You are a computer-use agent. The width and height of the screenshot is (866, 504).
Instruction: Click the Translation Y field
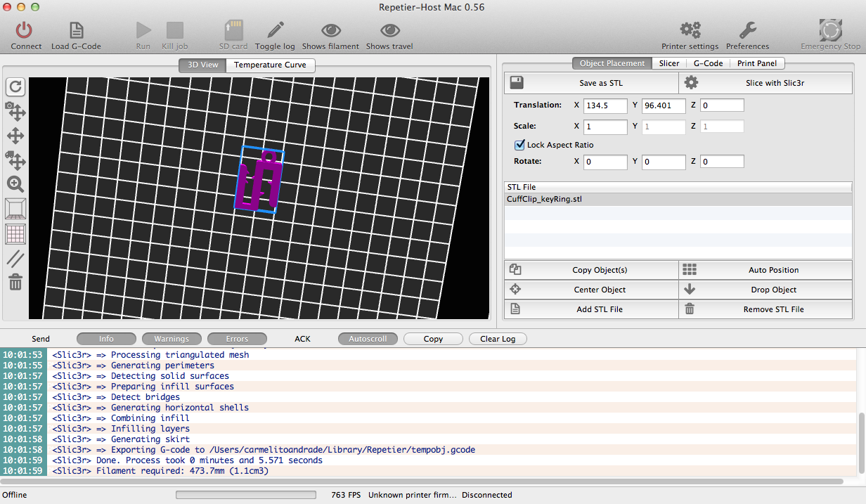point(664,105)
